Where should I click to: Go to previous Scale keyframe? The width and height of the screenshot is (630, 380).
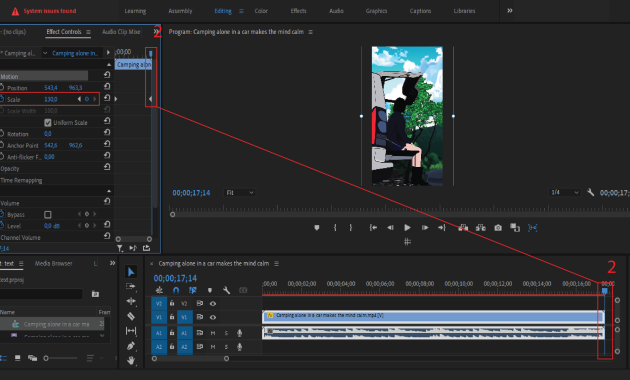point(79,99)
